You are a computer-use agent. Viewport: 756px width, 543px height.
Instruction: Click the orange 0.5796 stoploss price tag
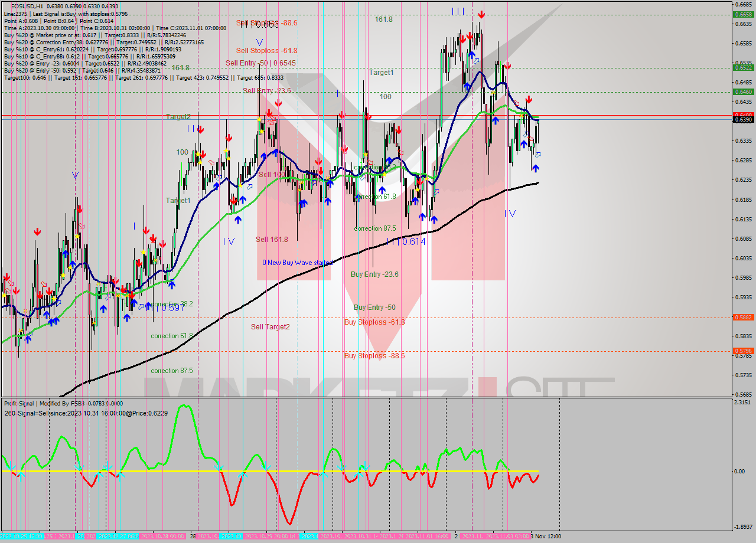(742, 351)
